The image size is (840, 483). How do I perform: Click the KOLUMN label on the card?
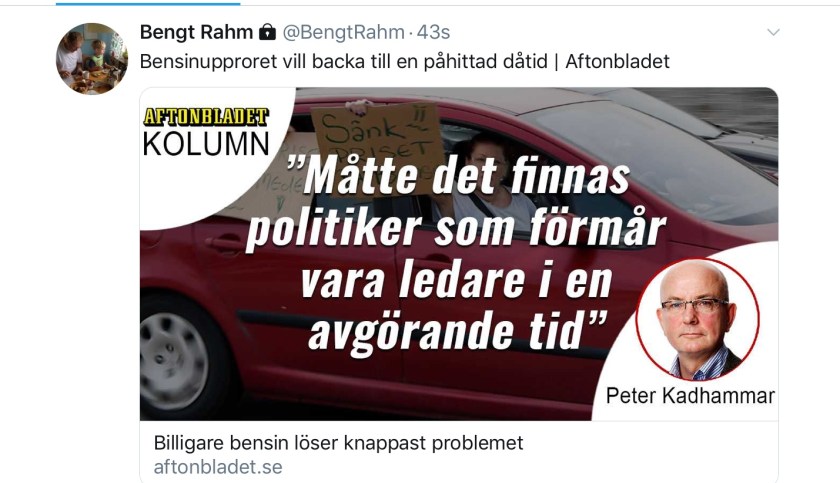tap(206, 144)
